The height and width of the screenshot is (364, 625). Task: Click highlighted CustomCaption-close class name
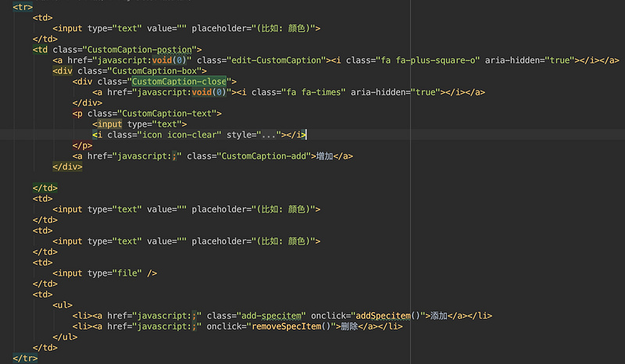click(x=179, y=81)
